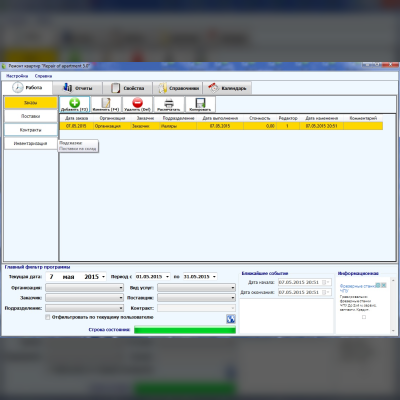Open the Help menu
This screenshot has height=400, width=400.
point(43,76)
